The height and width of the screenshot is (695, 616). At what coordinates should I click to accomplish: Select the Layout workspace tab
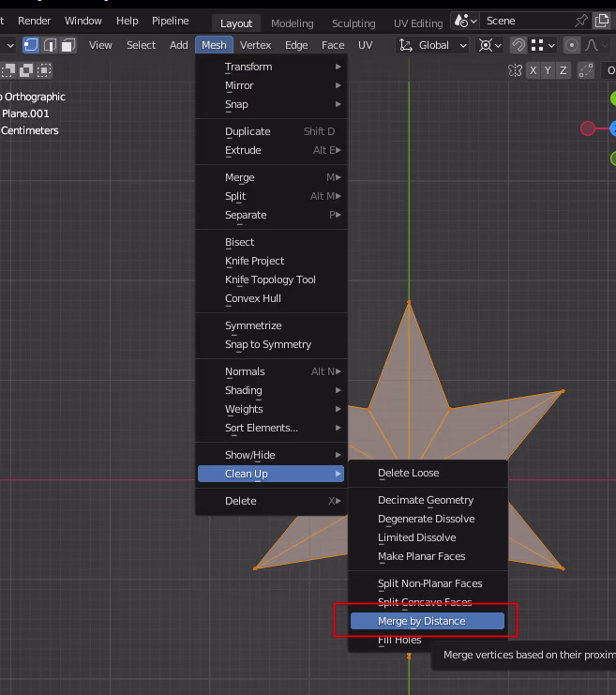236,23
